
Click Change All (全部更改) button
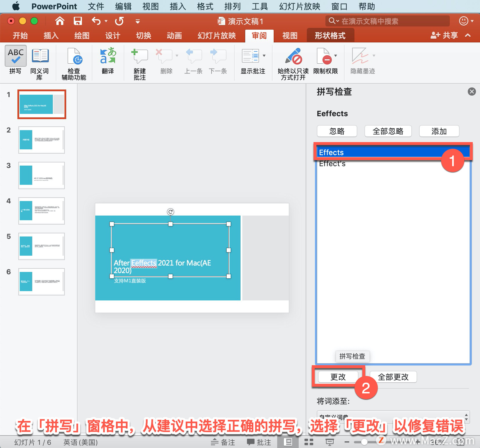[393, 377]
